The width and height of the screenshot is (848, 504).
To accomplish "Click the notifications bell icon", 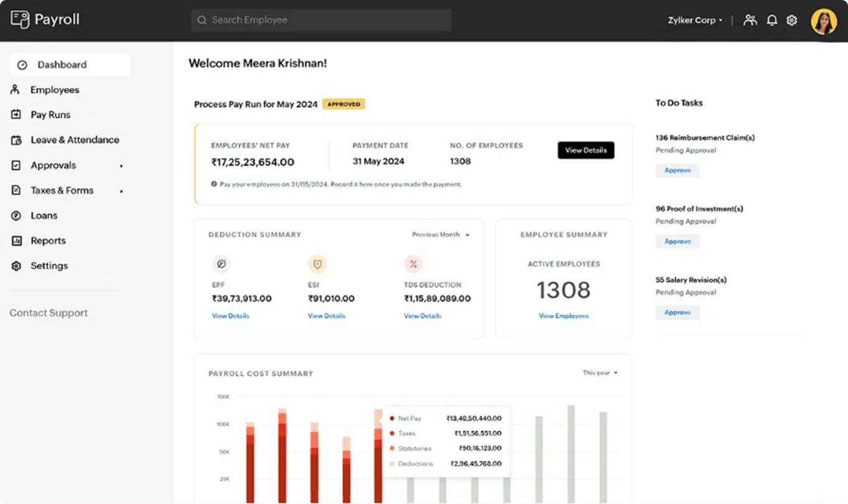I will coord(772,21).
